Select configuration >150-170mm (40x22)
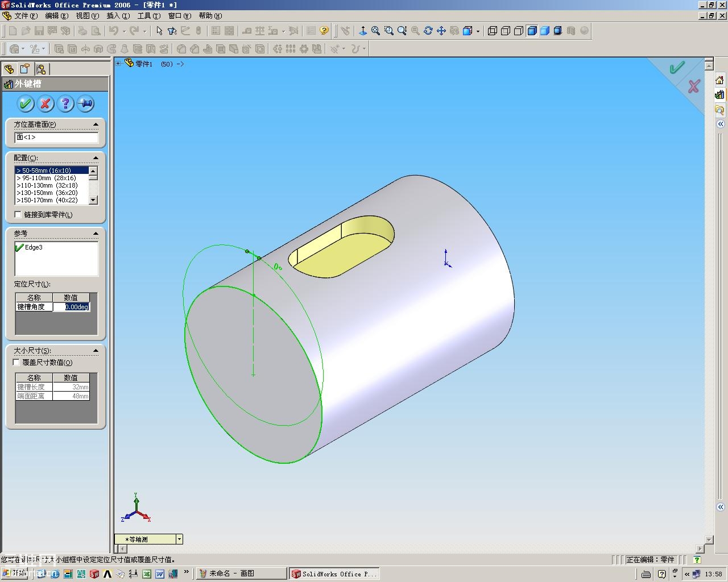Viewport: 728px width, 582px height. click(52, 200)
